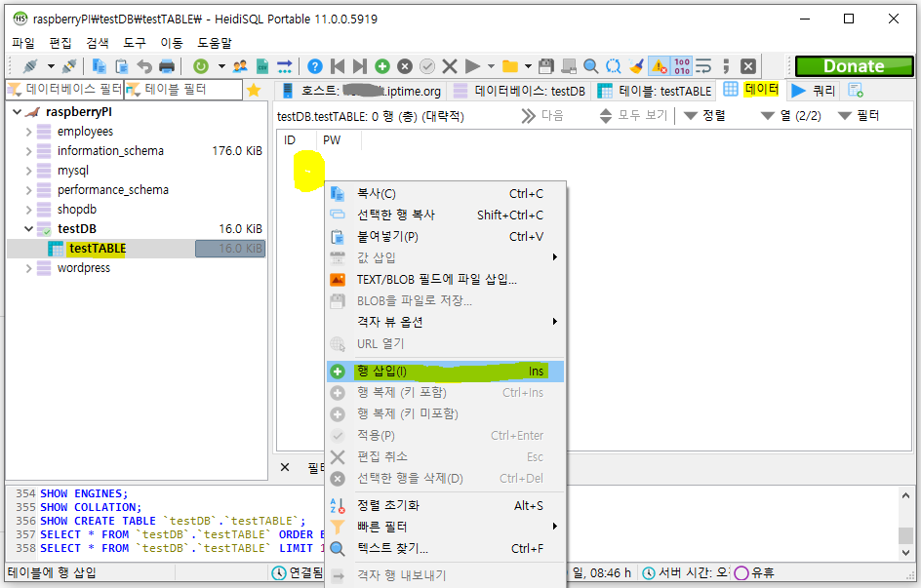Click the export CSV file icon

262,66
